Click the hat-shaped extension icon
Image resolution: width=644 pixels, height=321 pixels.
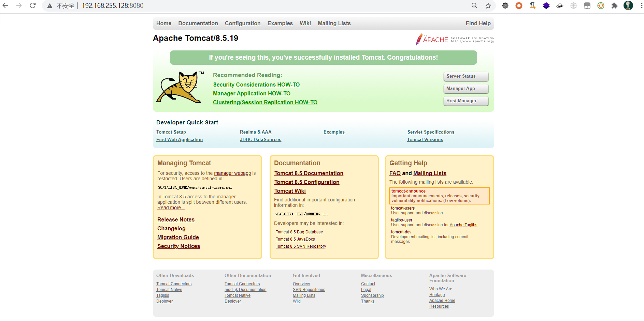click(x=560, y=5)
